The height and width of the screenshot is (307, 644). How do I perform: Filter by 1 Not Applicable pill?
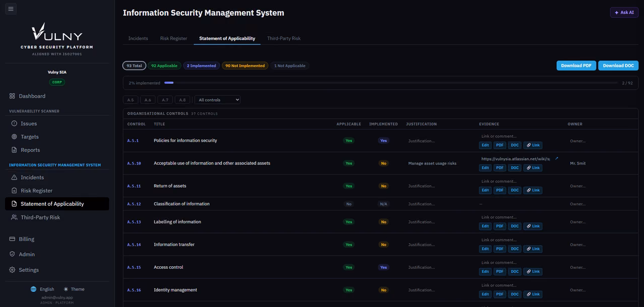coord(290,66)
